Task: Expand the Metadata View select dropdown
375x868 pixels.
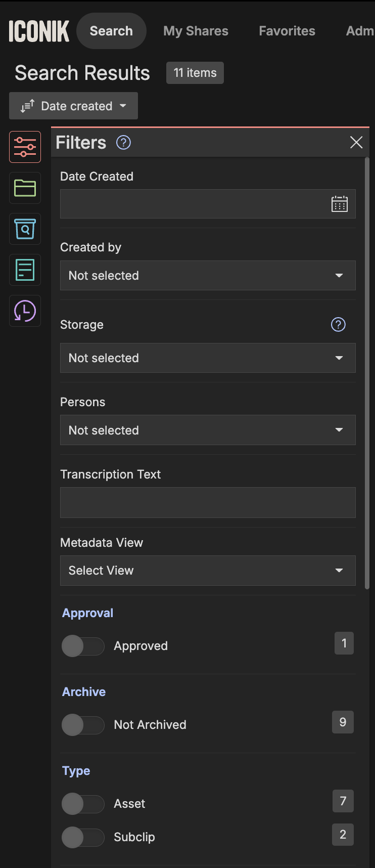Action: pos(207,571)
